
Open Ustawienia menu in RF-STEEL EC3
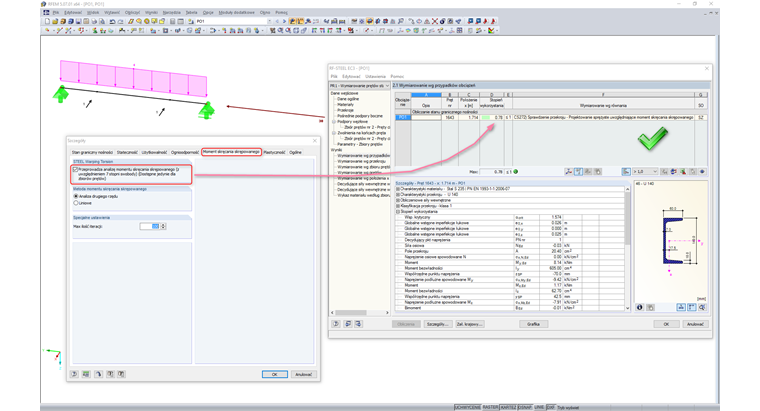[376, 77]
